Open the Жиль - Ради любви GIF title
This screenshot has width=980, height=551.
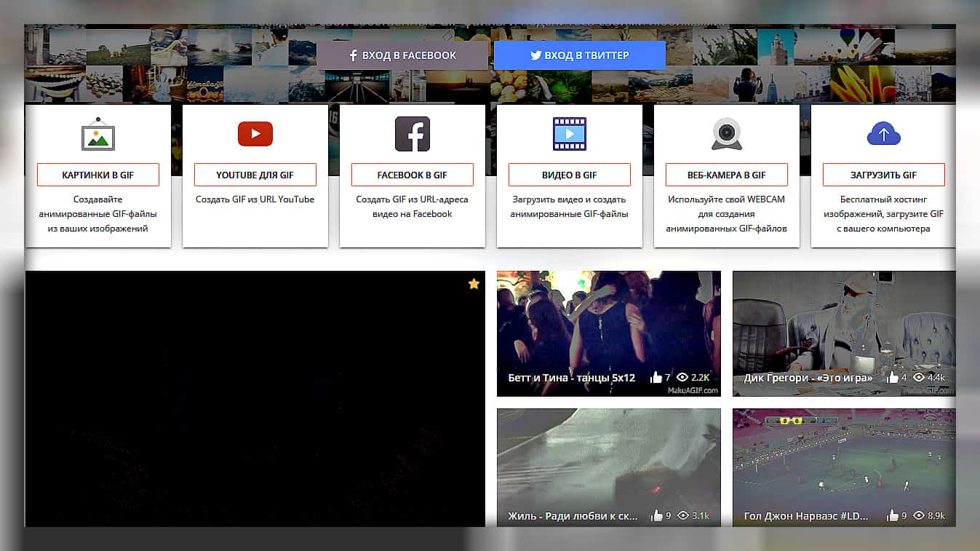(x=573, y=516)
